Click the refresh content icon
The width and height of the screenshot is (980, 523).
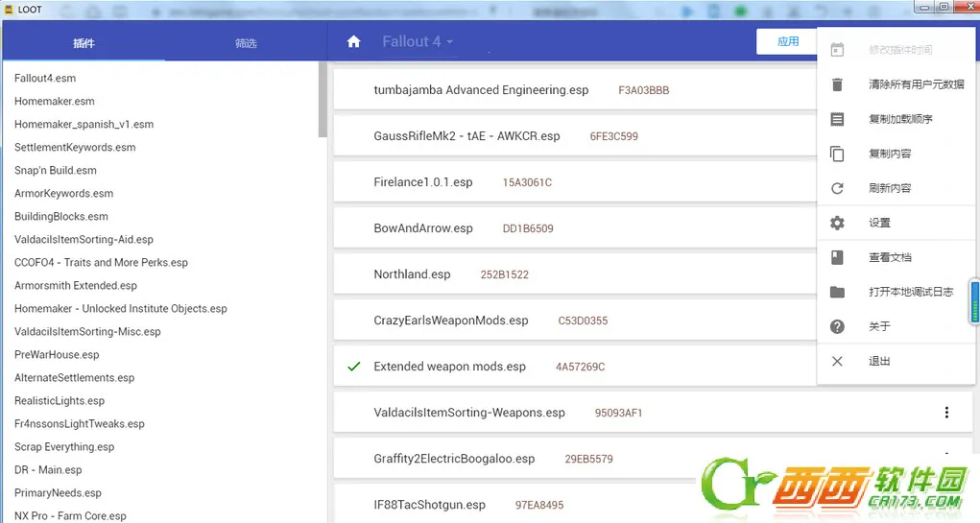837,188
